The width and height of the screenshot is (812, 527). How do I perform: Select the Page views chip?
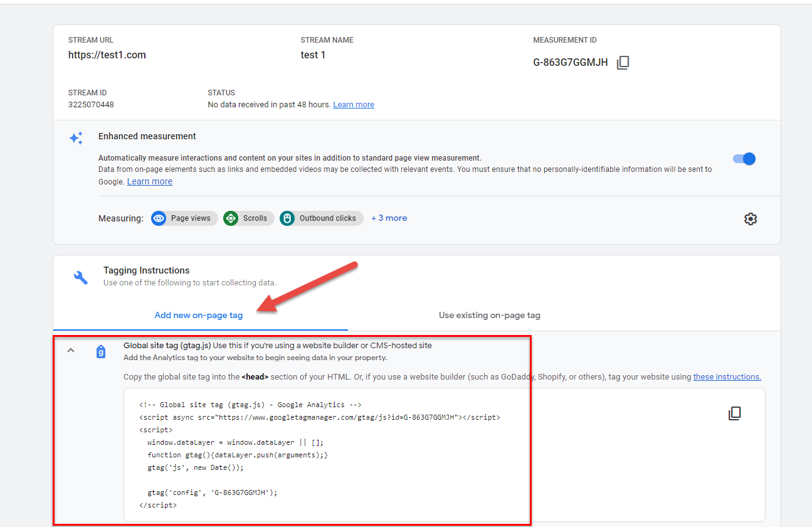[185, 218]
